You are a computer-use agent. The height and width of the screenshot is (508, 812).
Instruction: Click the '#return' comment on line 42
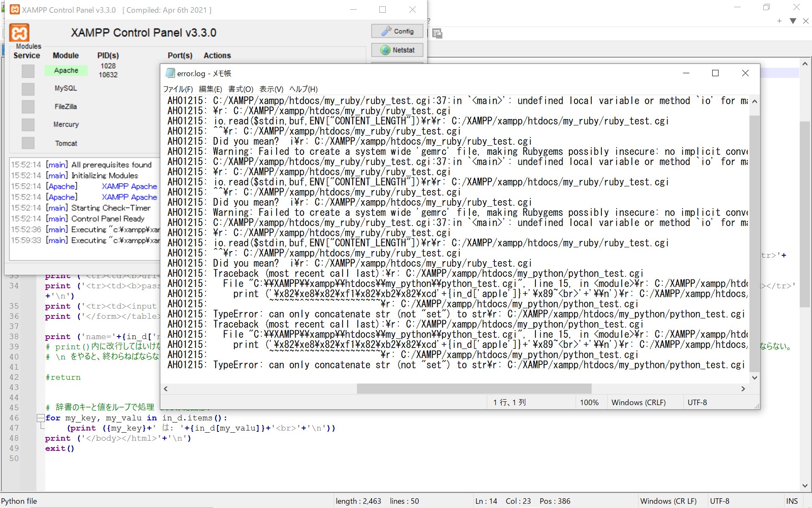(63, 377)
